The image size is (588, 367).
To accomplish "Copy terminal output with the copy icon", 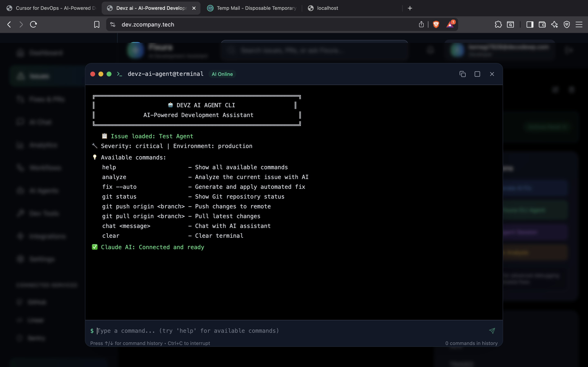I will pos(462,74).
